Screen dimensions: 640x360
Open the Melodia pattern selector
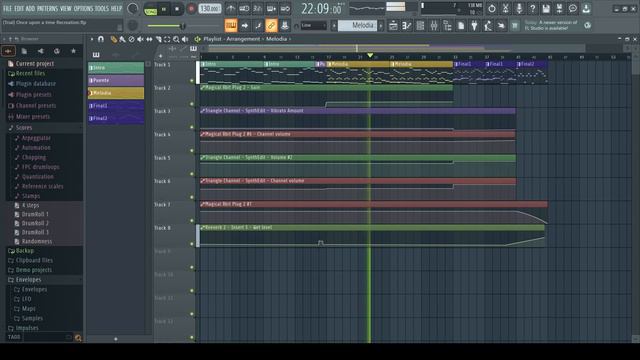pos(358,26)
